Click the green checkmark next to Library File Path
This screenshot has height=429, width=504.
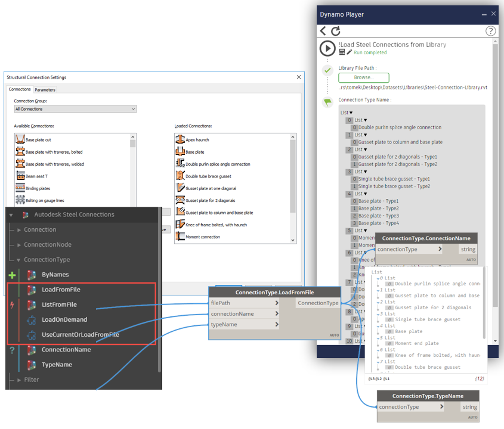(x=327, y=70)
